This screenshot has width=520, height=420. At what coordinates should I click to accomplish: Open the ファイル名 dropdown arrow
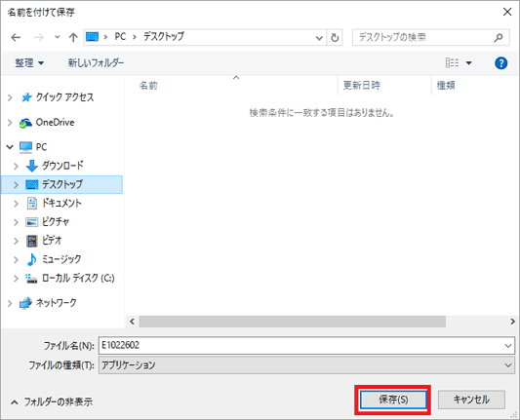pyautogui.click(x=508, y=346)
